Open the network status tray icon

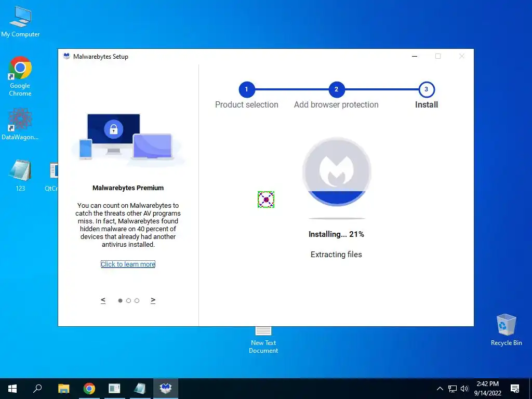[x=453, y=389]
